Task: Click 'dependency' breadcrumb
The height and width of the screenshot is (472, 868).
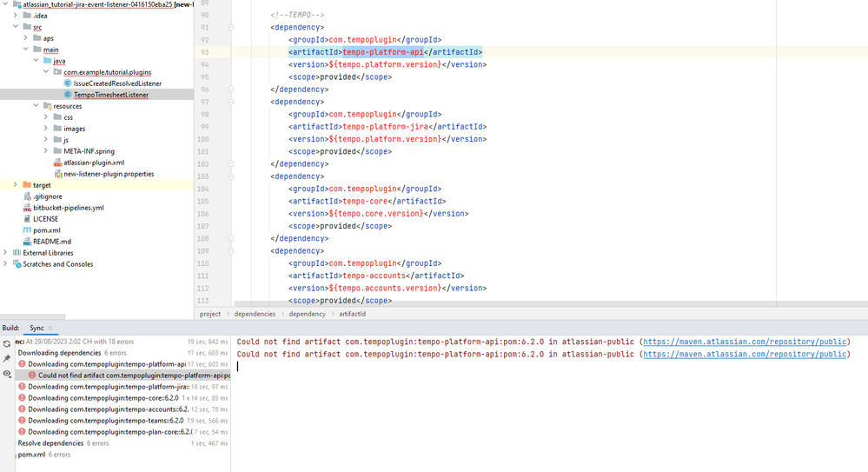Action: [308, 314]
